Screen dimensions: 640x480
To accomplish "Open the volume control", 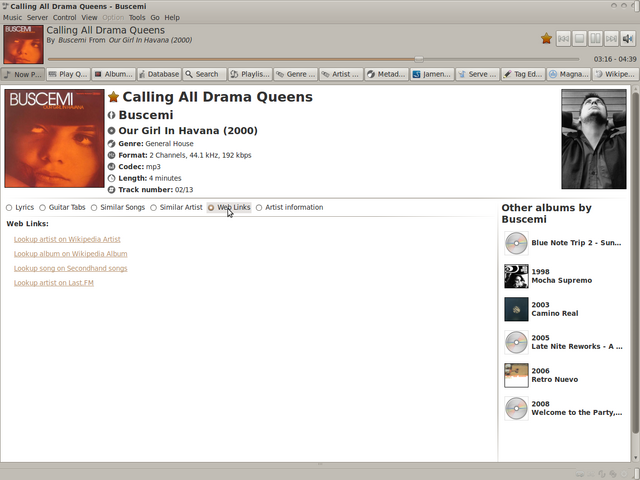I will [x=628, y=39].
